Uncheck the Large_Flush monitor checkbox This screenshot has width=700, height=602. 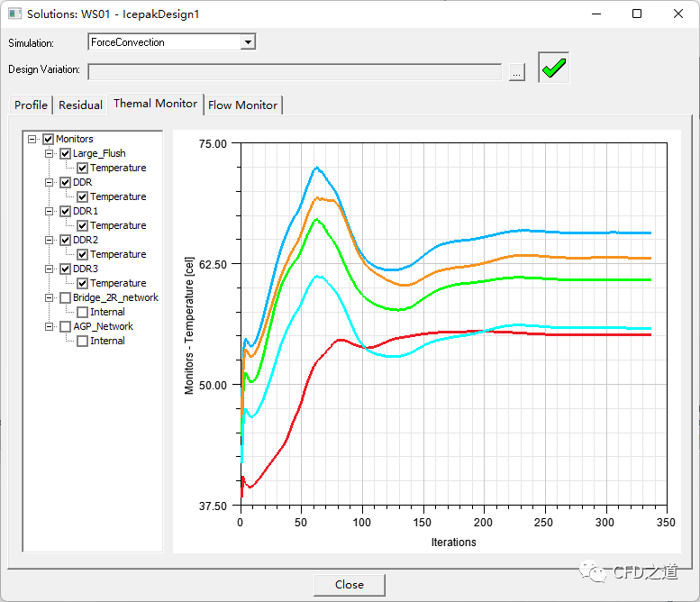click(x=65, y=153)
